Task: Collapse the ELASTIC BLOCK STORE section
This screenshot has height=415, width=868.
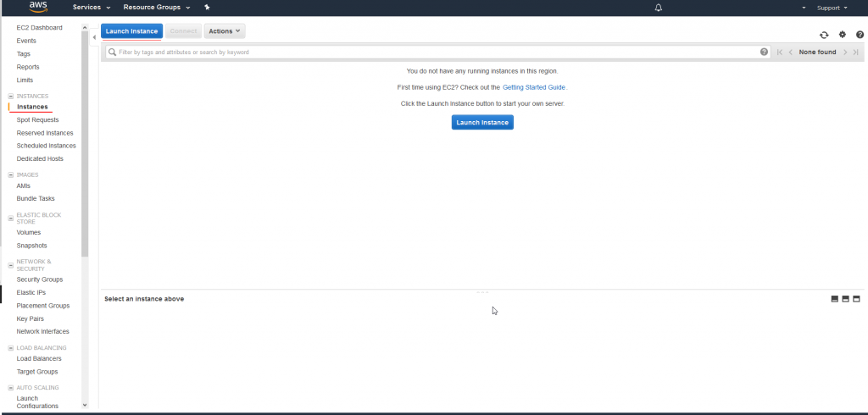Action: 10,219
